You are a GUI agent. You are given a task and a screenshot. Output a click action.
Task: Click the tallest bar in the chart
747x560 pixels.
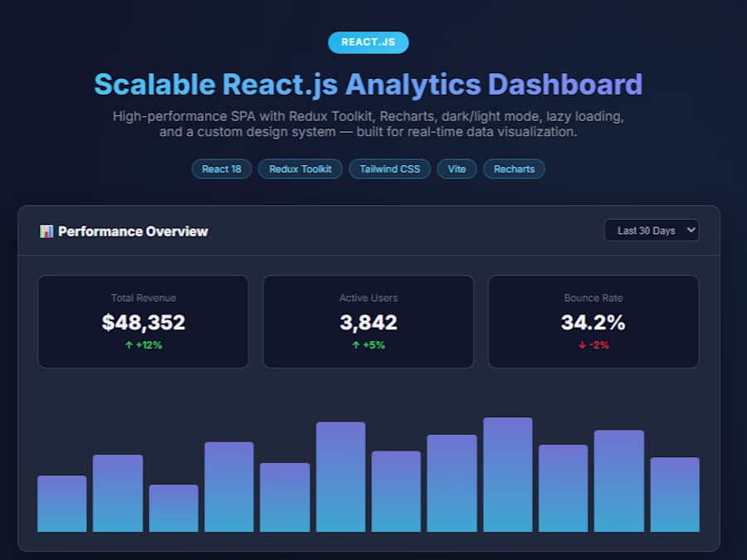[508, 475]
